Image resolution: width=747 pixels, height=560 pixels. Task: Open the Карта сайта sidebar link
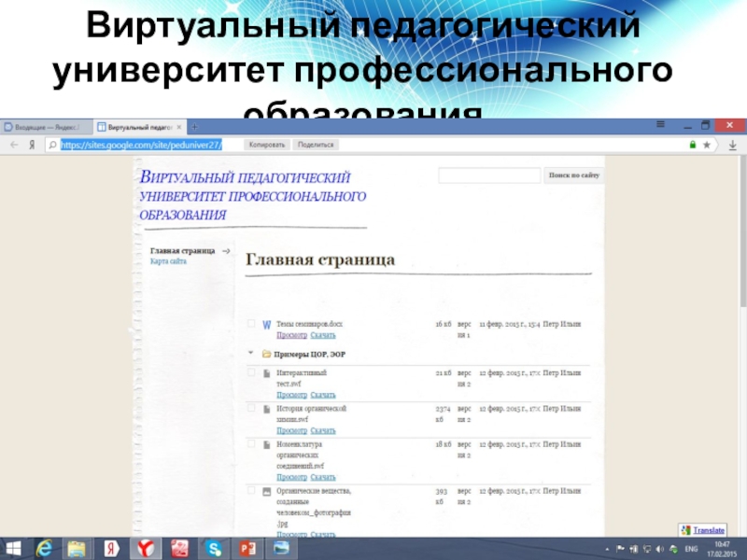click(x=168, y=261)
